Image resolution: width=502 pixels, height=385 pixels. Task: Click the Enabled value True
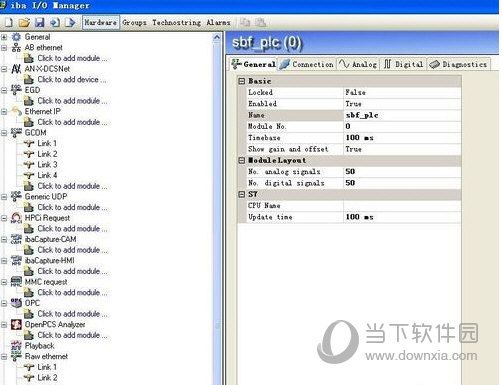(402, 104)
